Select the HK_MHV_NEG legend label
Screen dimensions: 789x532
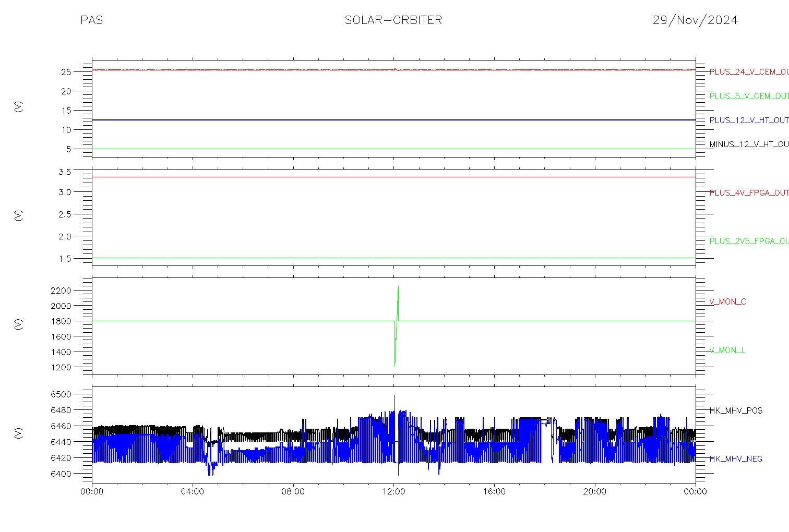(x=736, y=459)
